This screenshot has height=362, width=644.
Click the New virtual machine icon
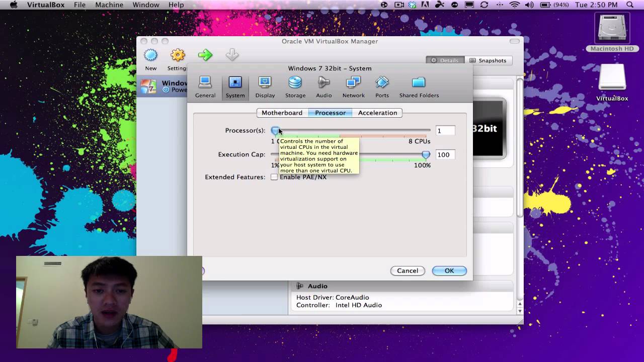(150, 55)
